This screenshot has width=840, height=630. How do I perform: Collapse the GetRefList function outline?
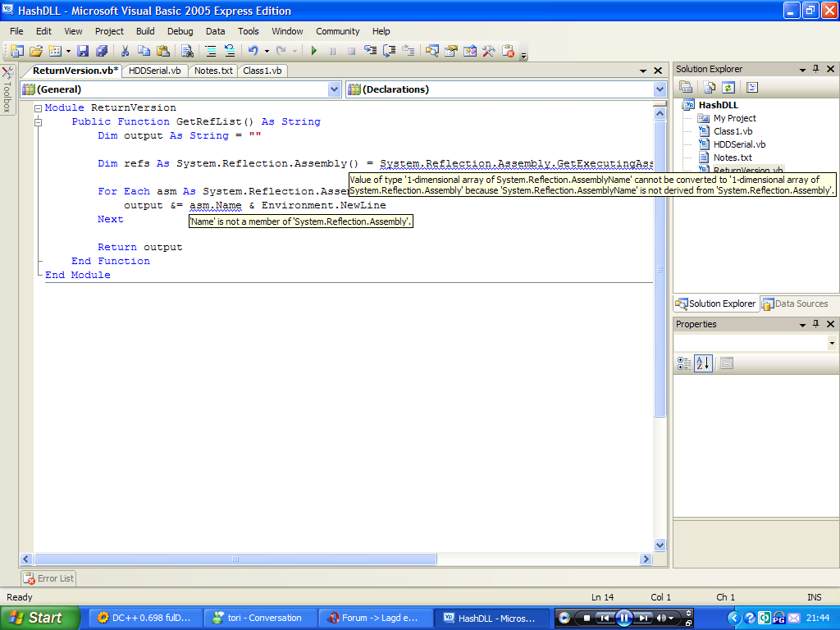(38, 122)
